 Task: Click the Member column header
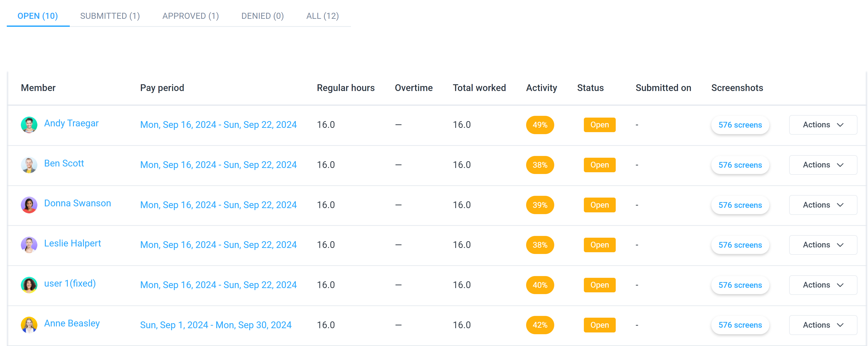coord(38,88)
